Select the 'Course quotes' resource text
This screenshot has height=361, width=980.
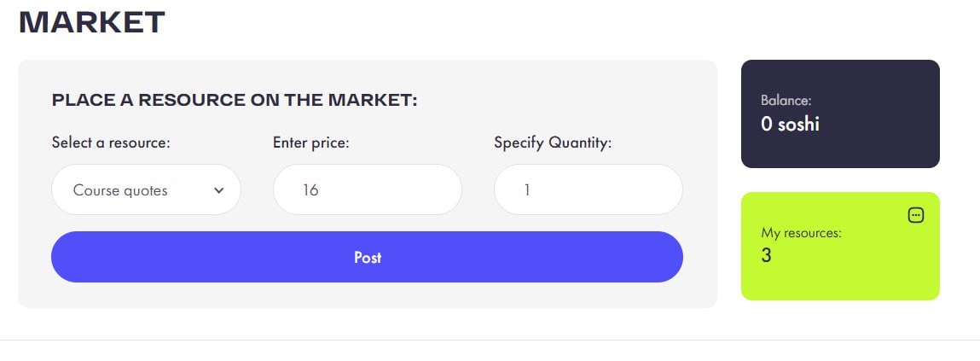[120, 190]
